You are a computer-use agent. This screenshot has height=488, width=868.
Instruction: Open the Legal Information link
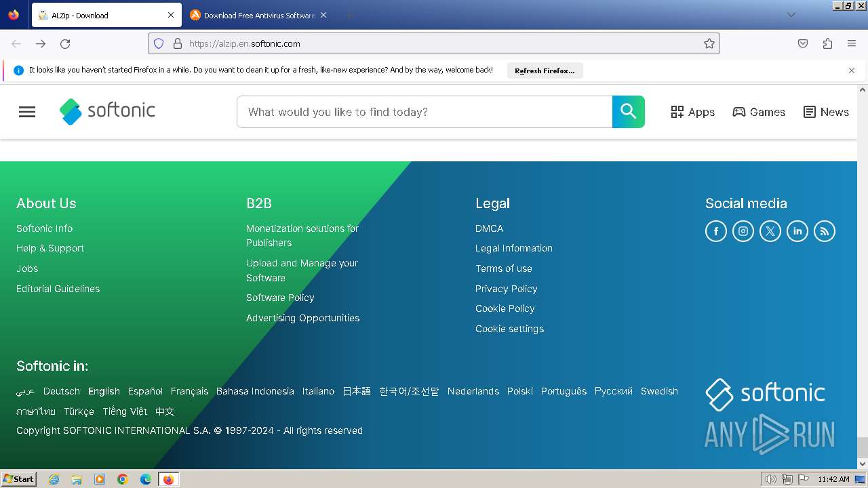(x=514, y=248)
